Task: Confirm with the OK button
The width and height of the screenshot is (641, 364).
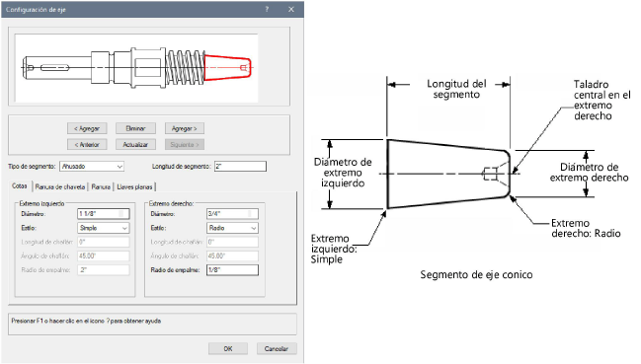Action: [228, 349]
